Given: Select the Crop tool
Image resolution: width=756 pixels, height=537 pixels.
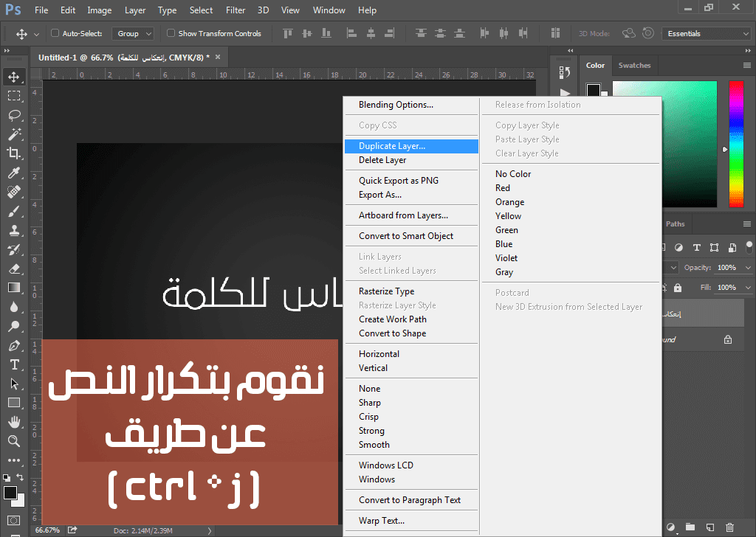Looking at the screenshot, I should point(14,153).
